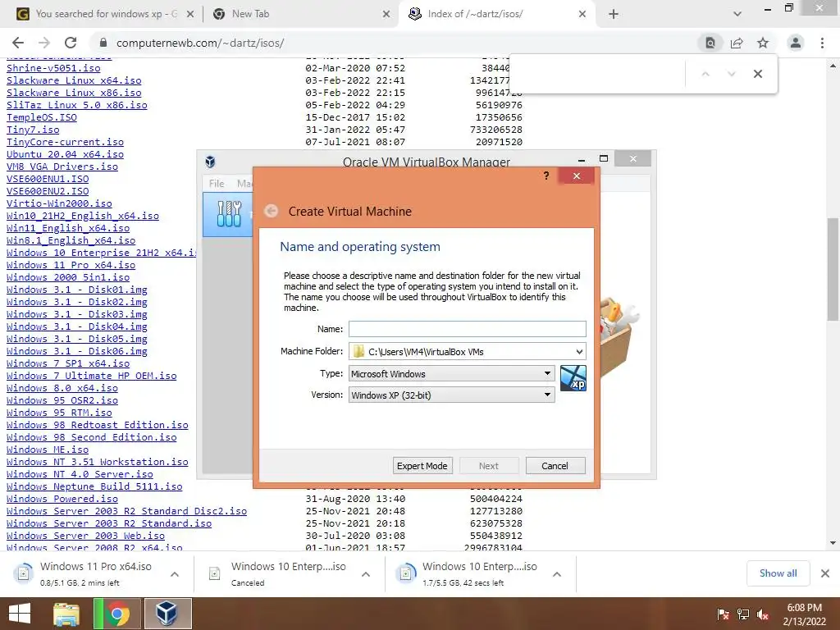The width and height of the screenshot is (840, 630).
Task: Click the VirtualBox Tools icon in Manager sidebar
Action: pos(229,214)
